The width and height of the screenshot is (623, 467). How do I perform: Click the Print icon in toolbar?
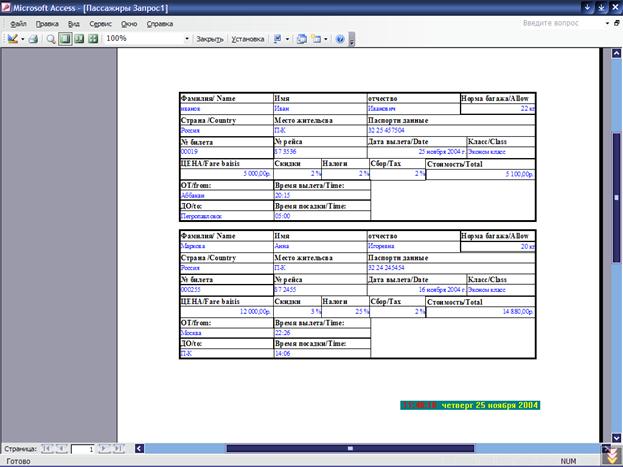[x=33, y=39]
